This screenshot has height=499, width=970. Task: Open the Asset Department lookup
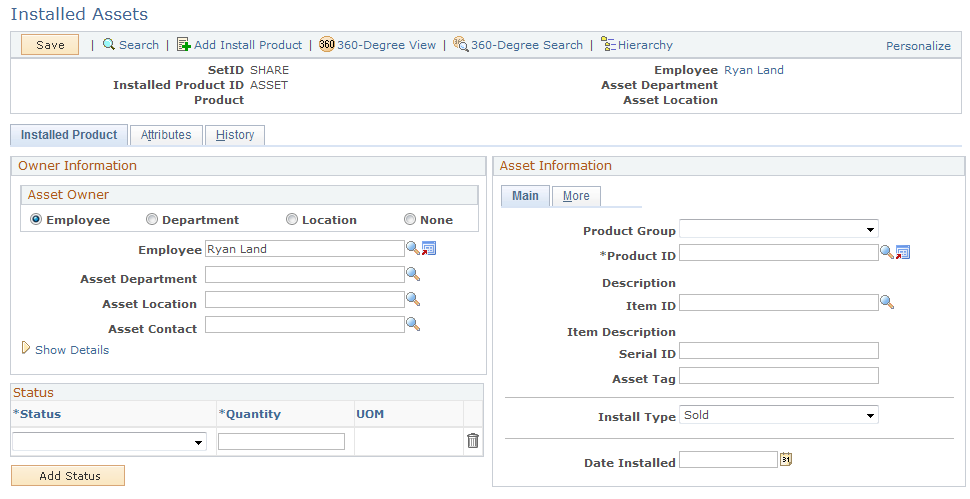click(x=413, y=274)
